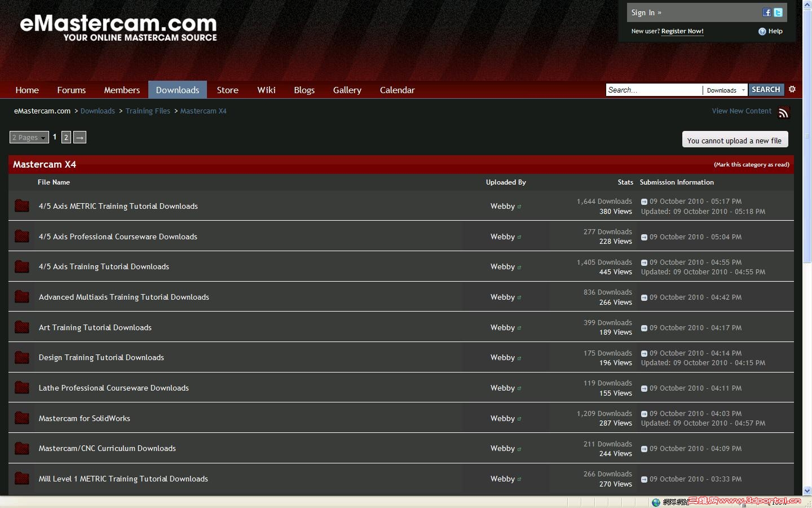Click Mastercam X4 breadcrumb link
Image resolution: width=812 pixels, height=508 pixels.
tap(204, 111)
